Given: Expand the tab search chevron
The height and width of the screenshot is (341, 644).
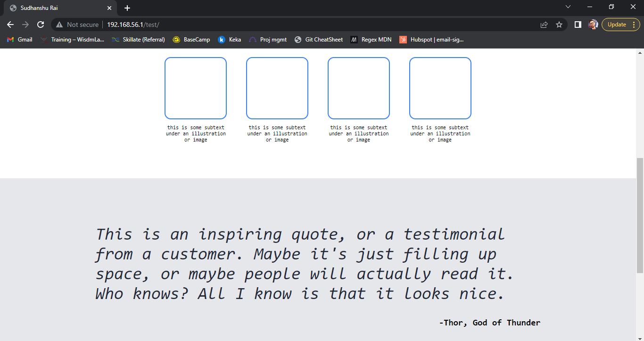Looking at the screenshot, I should coord(568,7).
